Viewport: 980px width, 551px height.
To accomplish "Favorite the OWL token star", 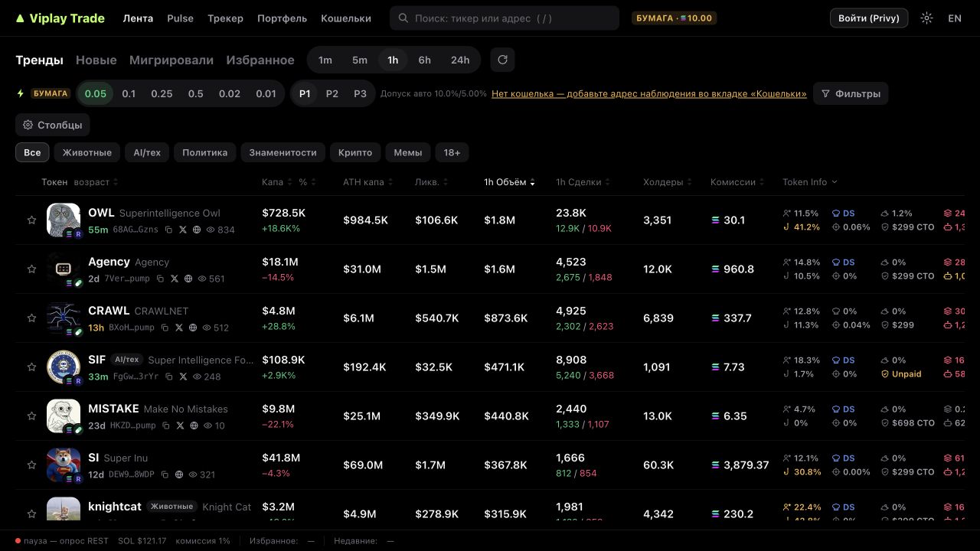I will [x=31, y=220].
